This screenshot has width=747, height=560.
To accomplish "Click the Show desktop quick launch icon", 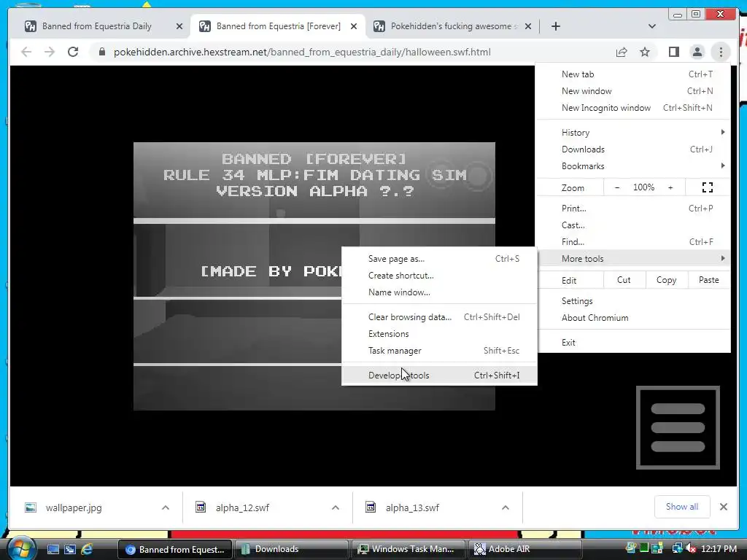I will pos(53,549).
